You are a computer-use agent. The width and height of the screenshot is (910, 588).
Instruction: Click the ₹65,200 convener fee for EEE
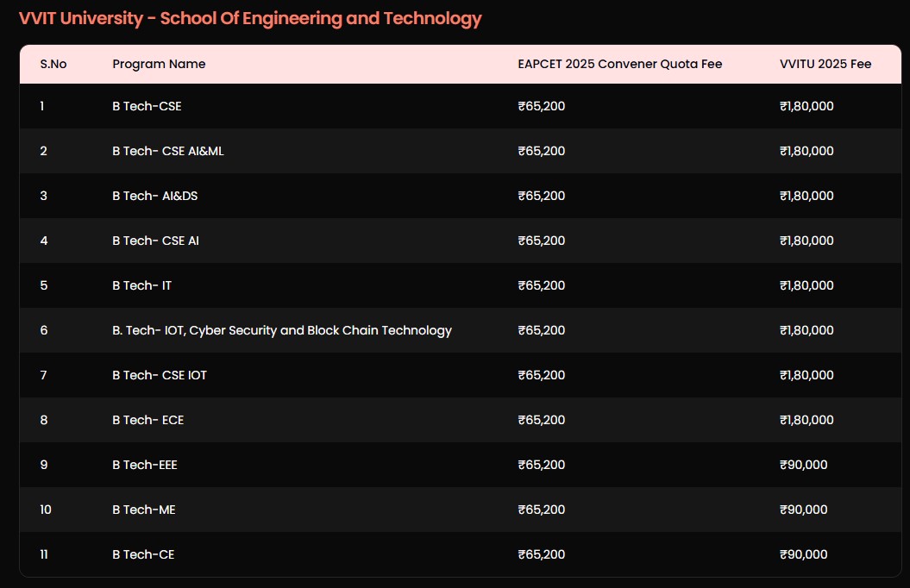tap(542, 465)
